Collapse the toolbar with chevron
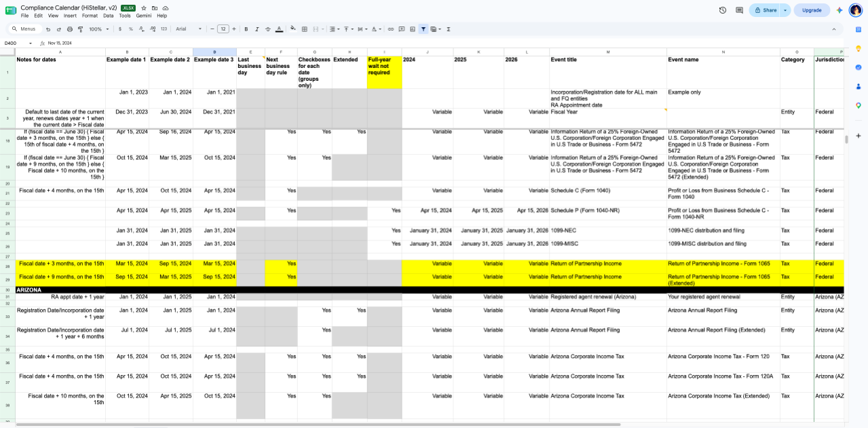 (x=834, y=29)
